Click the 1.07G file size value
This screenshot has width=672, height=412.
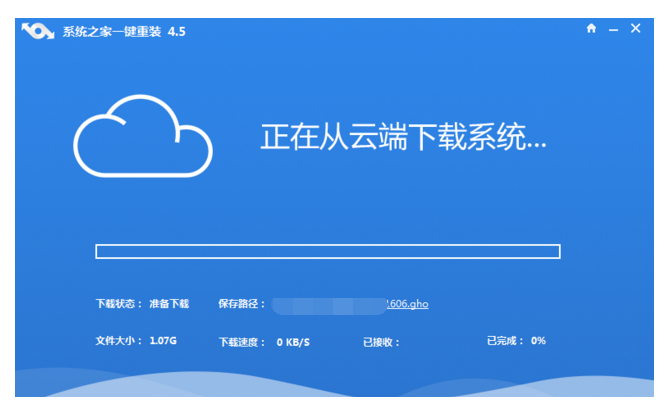163,341
